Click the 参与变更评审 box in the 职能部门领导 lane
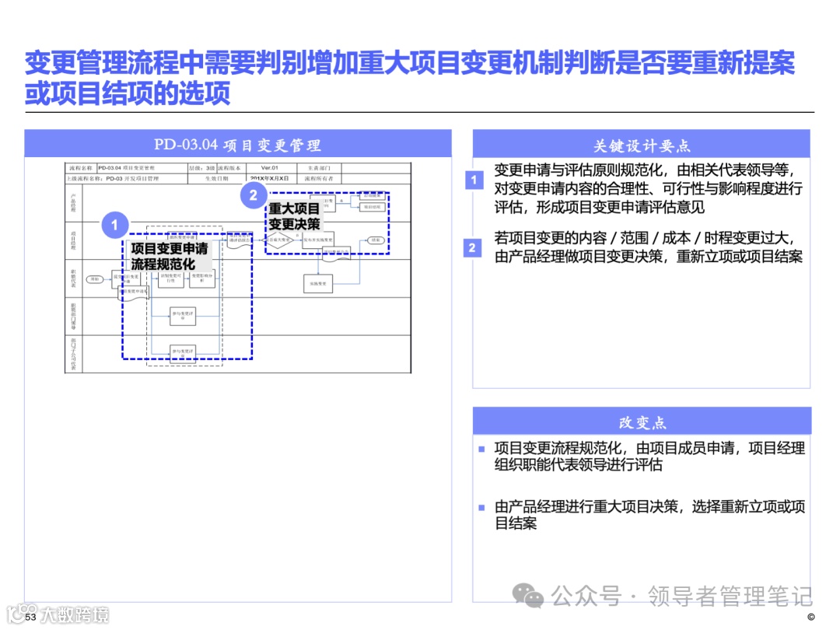The width and height of the screenshot is (840, 630). click(x=183, y=316)
